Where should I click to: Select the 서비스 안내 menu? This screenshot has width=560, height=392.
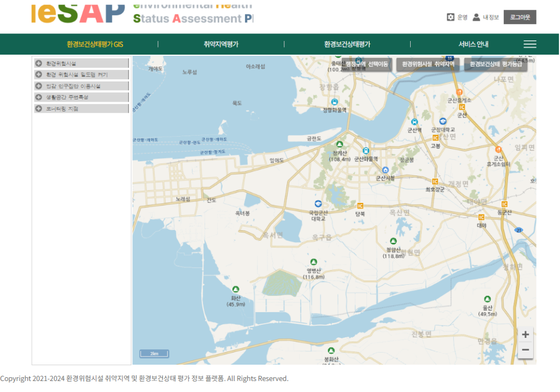[473, 44]
